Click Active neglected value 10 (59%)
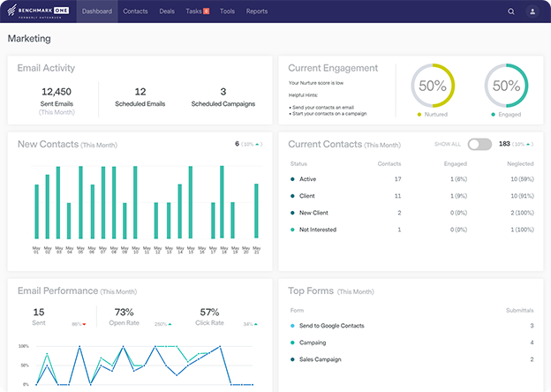This screenshot has height=392, width=551. click(x=522, y=179)
